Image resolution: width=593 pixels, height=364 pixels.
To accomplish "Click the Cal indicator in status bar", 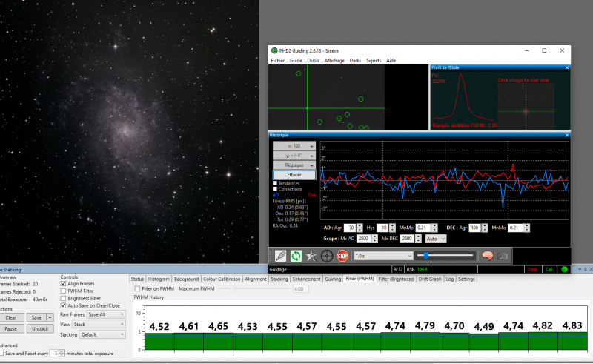I will 549,269.
